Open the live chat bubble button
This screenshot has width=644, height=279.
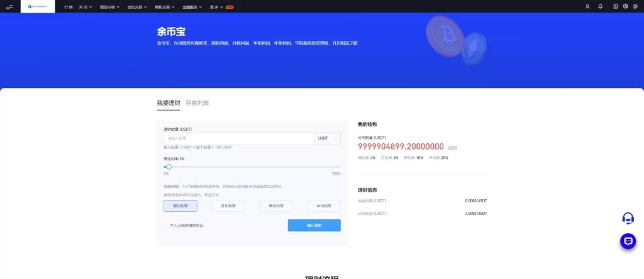tap(628, 241)
